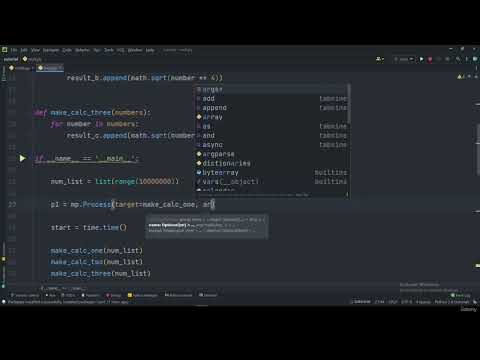480x360 pixels.
Task: Open the VCS menu
Action: [x=120, y=50]
